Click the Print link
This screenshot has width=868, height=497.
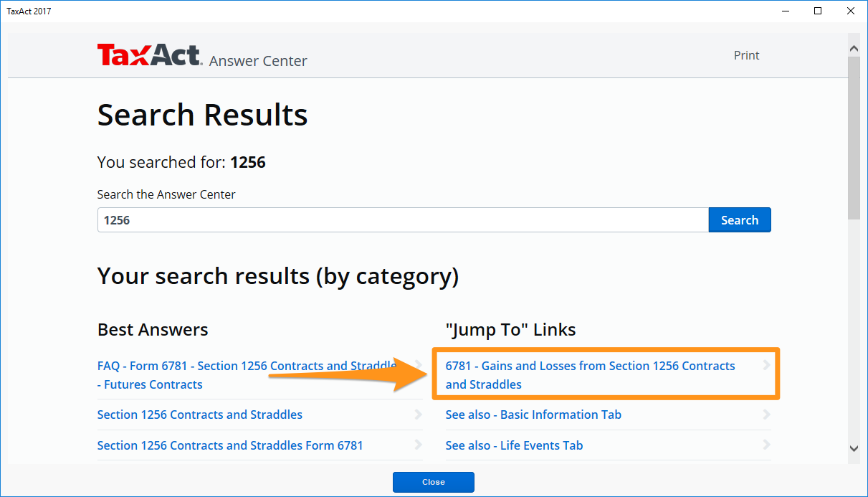click(x=746, y=55)
